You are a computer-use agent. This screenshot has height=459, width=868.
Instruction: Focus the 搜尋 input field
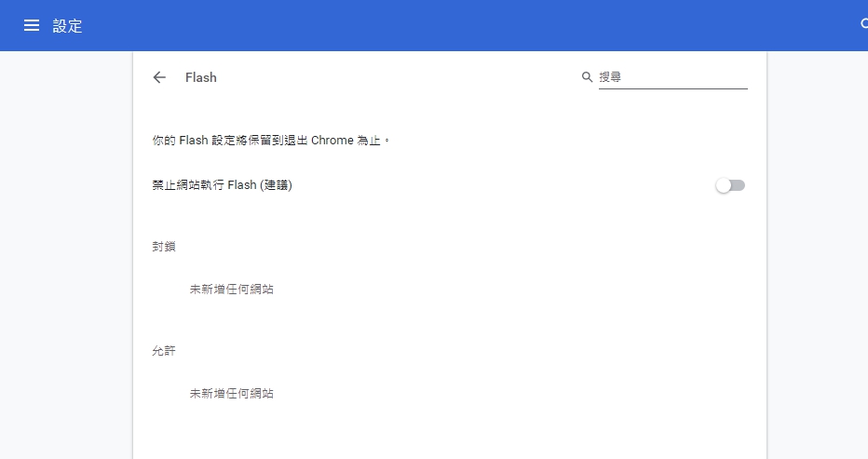[672, 77]
